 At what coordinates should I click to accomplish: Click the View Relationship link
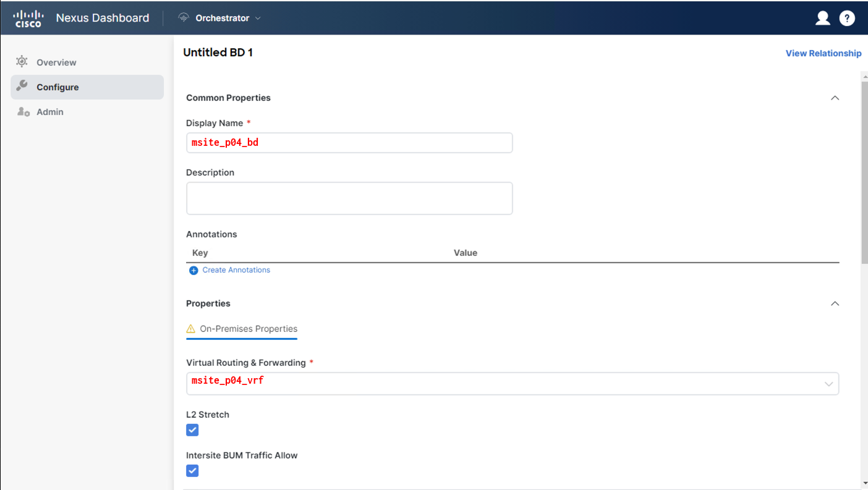823,53
